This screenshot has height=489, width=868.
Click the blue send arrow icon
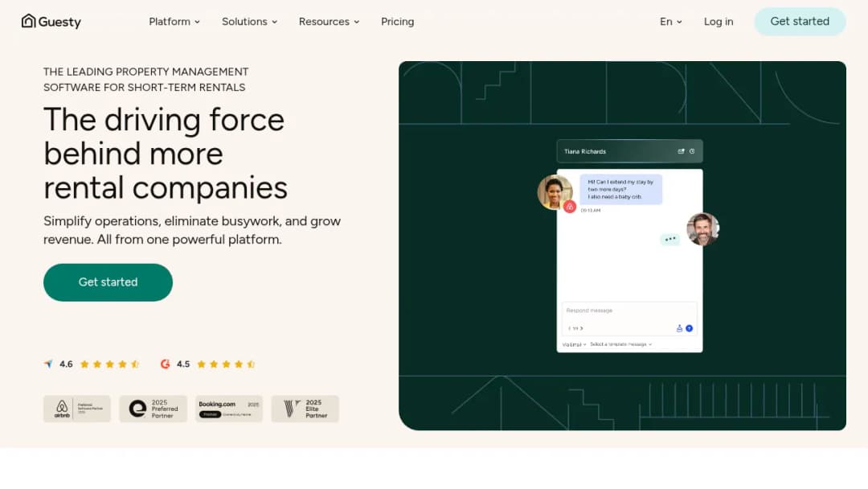click(690, 328)
